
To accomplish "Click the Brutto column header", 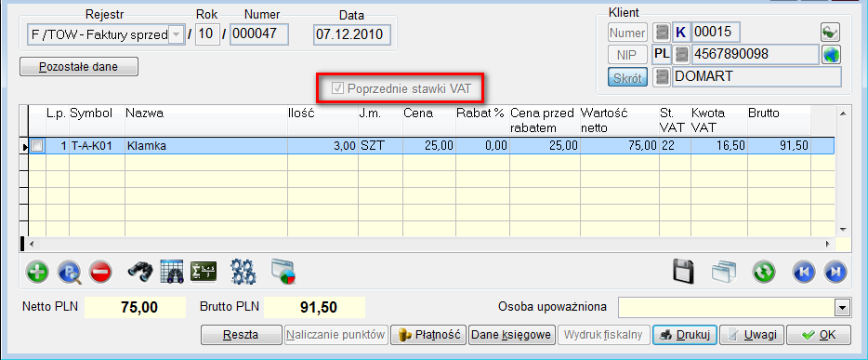I will tap(779, 120).
